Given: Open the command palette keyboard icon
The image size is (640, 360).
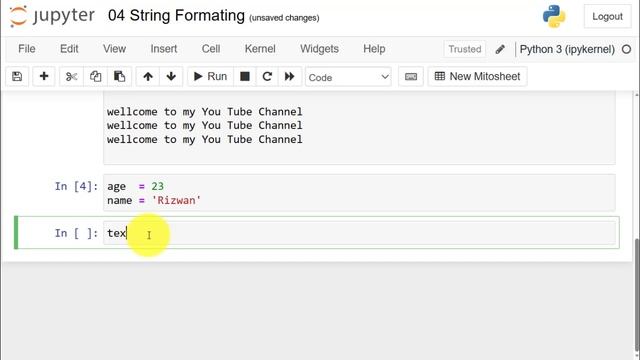Looking at the screenshot, I should click(411, 76).
